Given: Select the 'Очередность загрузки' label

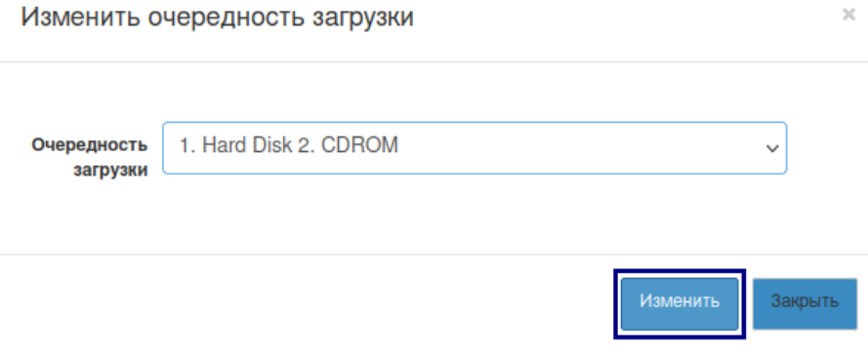Looking at the screenshot, I should click(90, 157).
